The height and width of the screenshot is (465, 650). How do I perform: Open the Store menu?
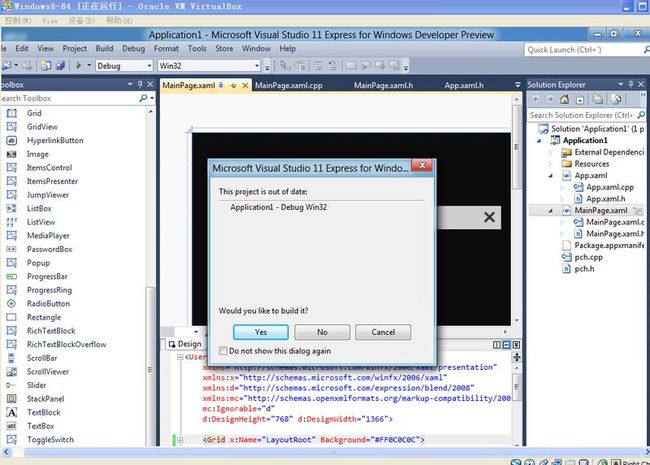click(x=224, y=49)
